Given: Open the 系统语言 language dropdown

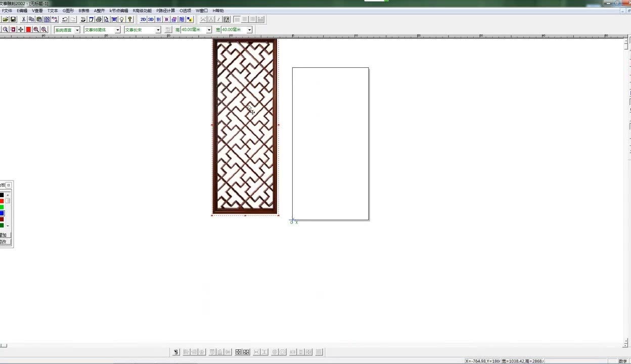Looking at the screenshot, I should (77, 30).
